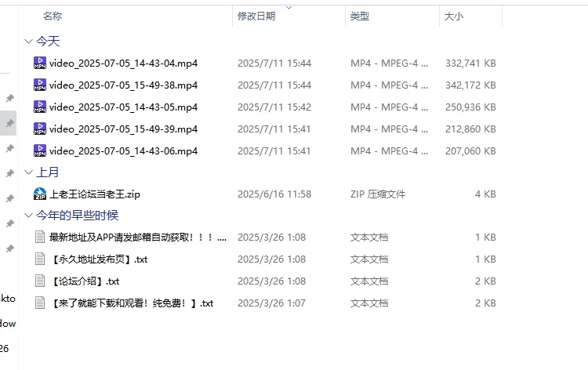Click the date 2025/7/11 15:42

[274, 107]
